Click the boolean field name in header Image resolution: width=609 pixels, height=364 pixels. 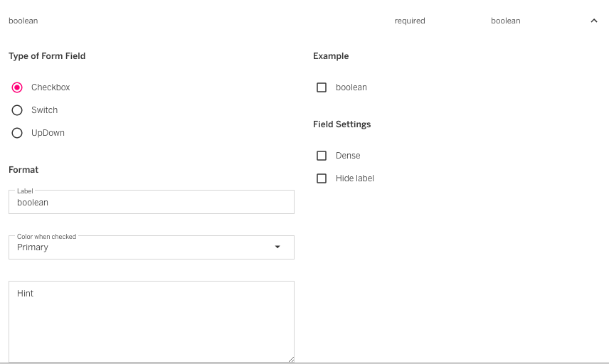coord(23,21)
